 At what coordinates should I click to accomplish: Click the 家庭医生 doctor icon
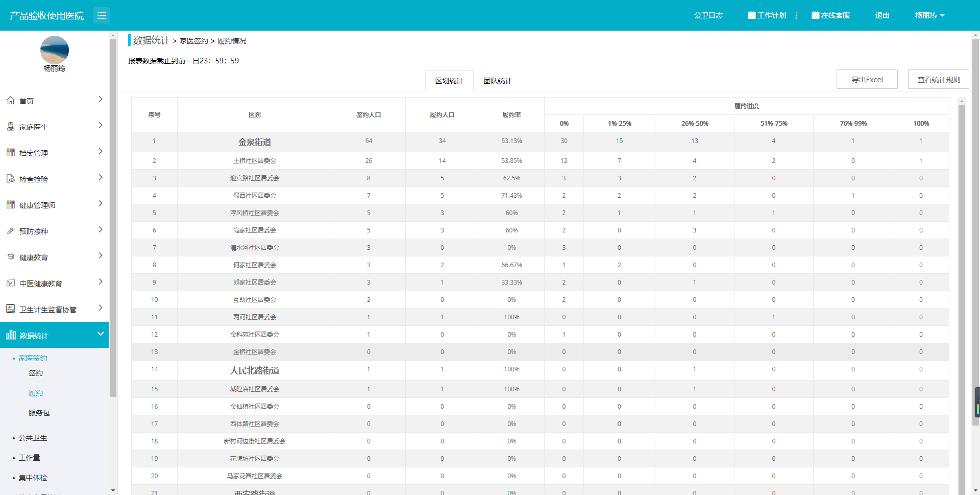coord(11,127)
